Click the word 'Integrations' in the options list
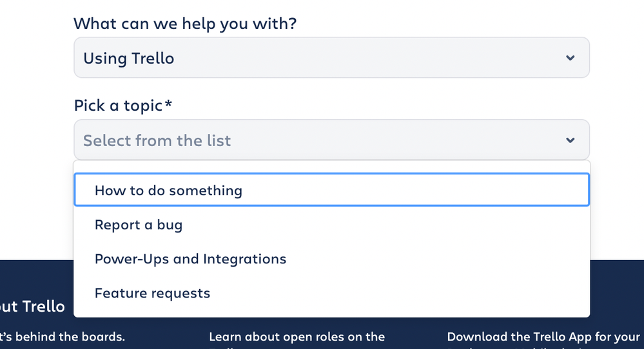The height and width of the screenshot is (349, 644). tap(244, 259)
